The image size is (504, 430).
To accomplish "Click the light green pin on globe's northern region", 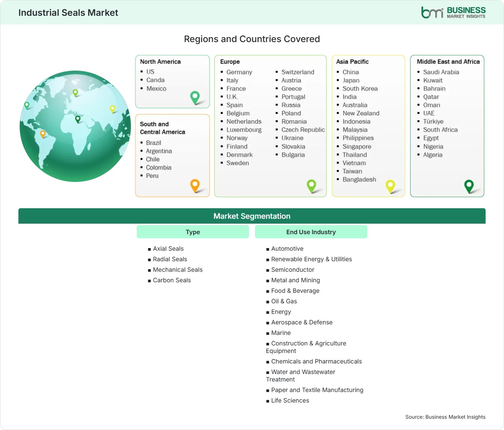I will [75, 92].
